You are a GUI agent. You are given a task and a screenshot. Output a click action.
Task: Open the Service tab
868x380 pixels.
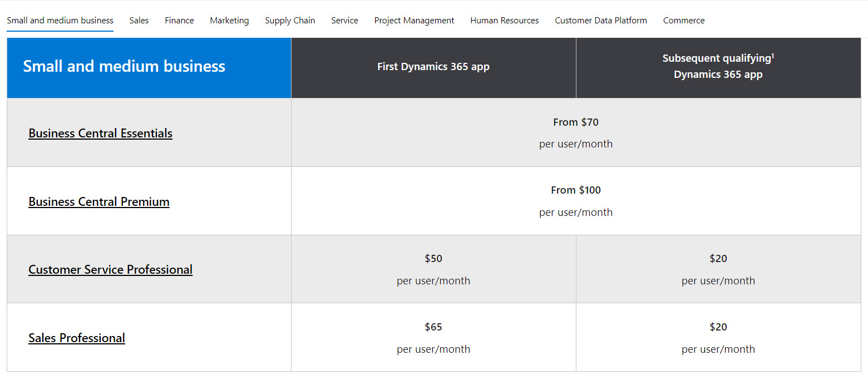344,21
